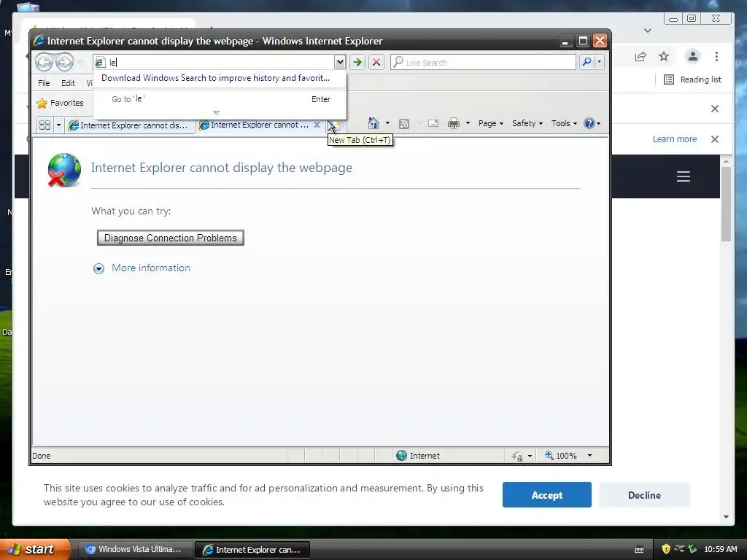Expand the address bar history dropdown
747x560 pixels.
click(340, 62)
